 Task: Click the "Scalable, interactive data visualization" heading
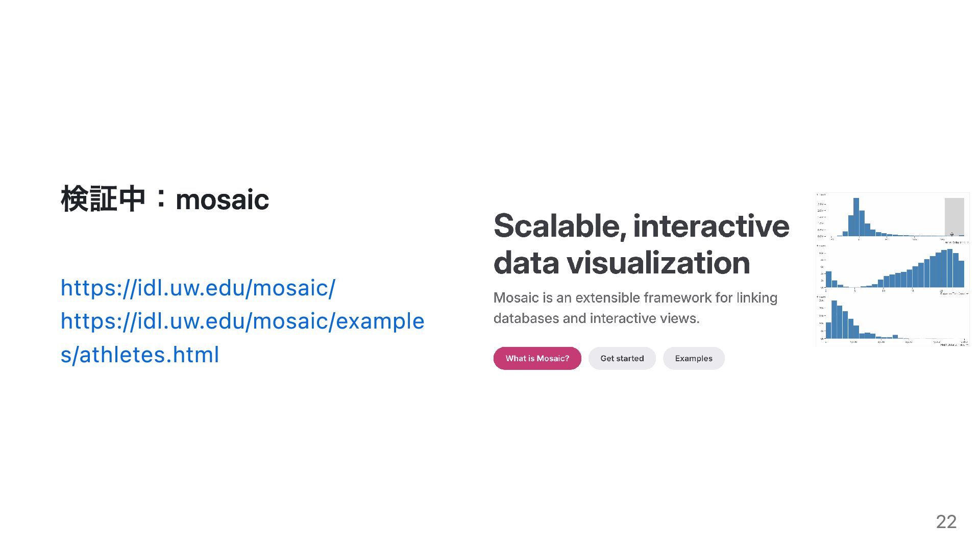coord(642,244)
